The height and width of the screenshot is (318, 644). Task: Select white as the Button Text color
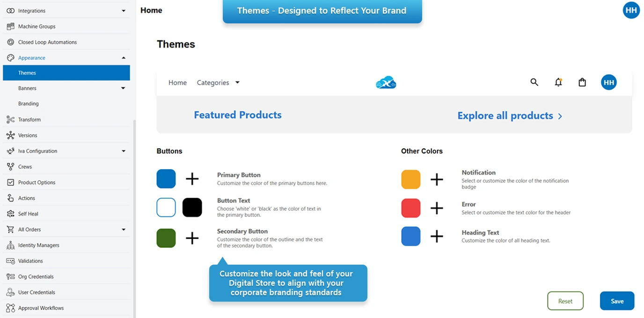pos(166,207)
